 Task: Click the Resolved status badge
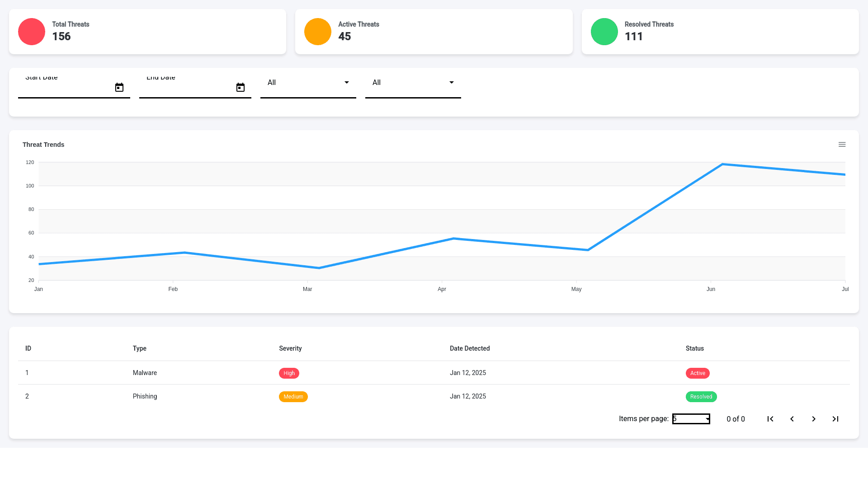pos(701,397)
